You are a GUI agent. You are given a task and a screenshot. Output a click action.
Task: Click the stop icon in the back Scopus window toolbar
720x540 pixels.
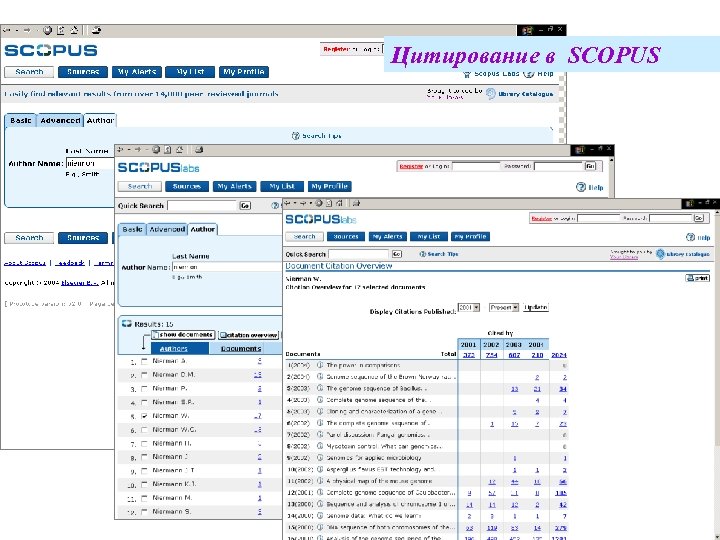click(47, 30)
